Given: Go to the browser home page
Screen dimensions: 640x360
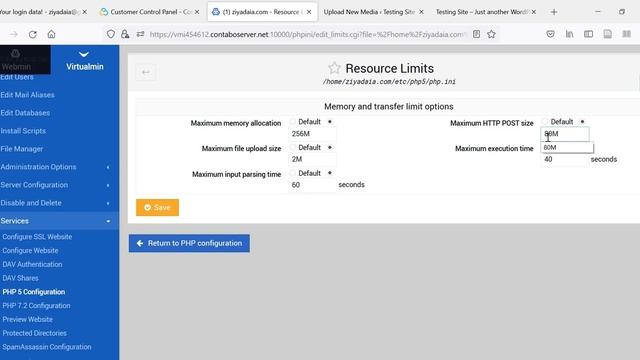Looking at the screenshot, I should pos(51,34).
